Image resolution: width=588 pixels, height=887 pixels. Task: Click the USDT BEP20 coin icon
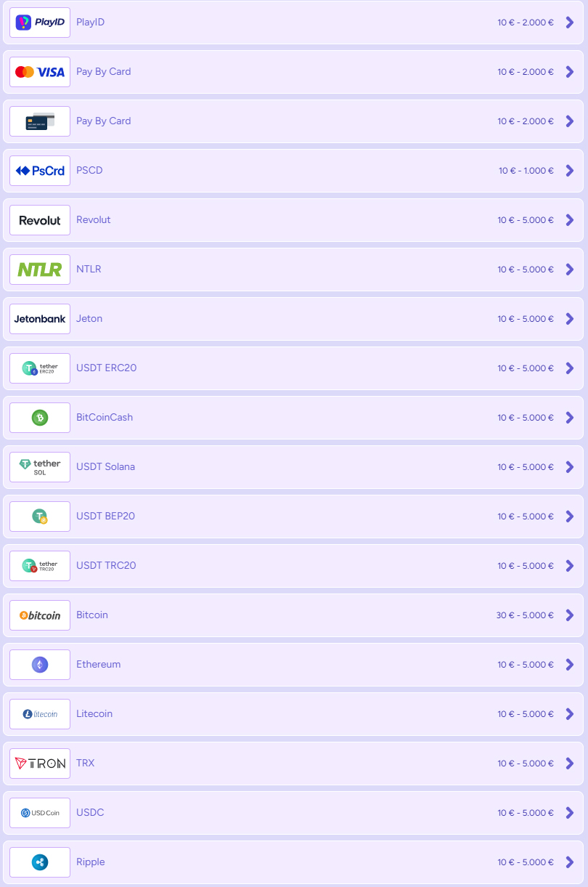click(40, 517)
